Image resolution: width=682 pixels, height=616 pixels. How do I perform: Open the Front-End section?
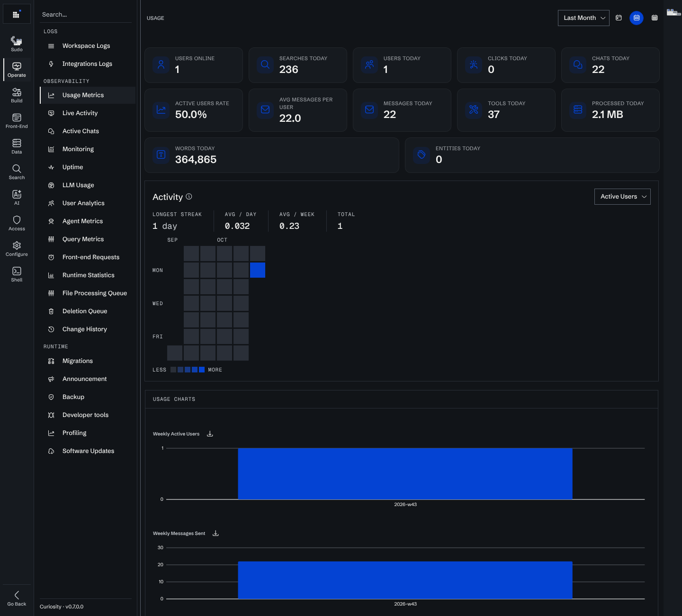pyautogui.click(x=17, y=121)
